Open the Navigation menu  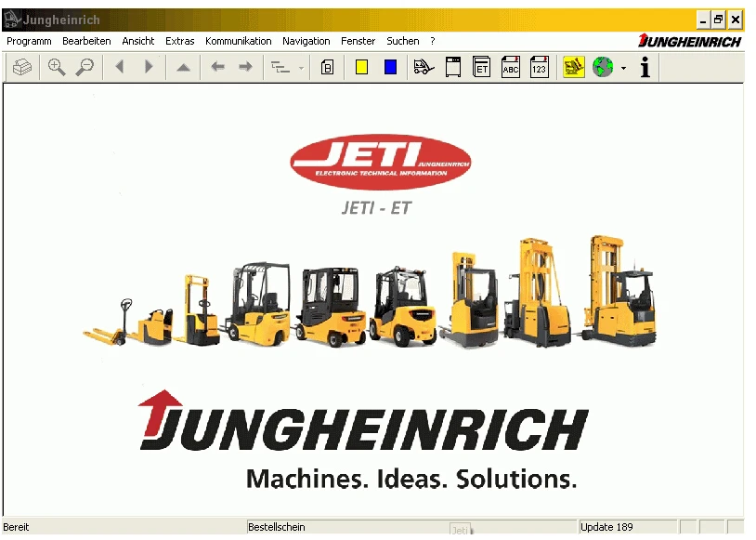(x=306, y=41)
